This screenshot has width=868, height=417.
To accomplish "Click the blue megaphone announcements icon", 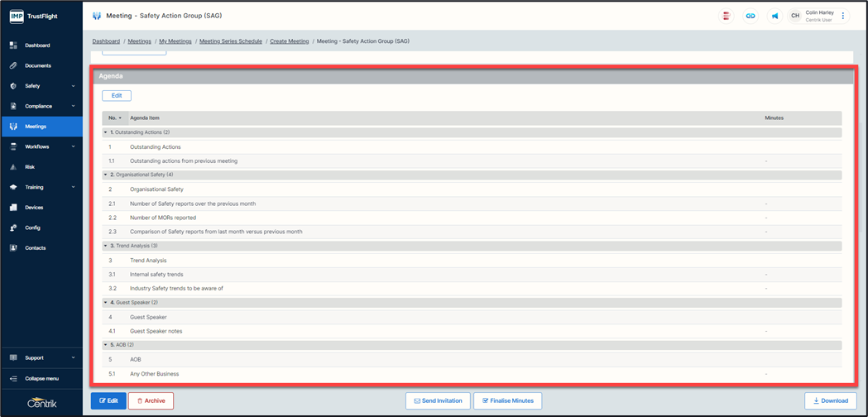I will [x=774, y=16].
